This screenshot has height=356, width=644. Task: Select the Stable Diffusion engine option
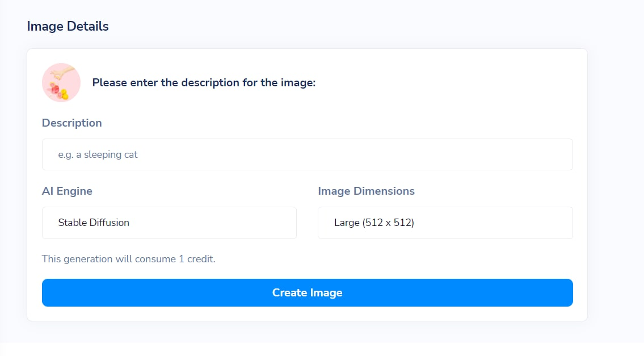click(94, 223)
